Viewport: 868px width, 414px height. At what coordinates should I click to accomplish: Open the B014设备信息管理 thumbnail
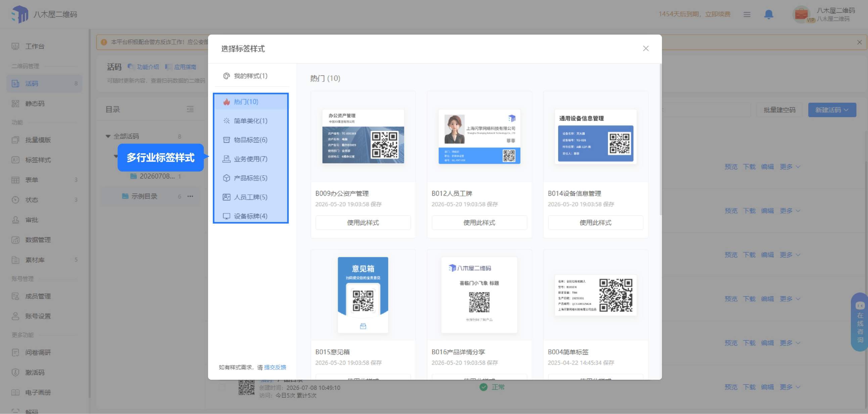[x=595, y=136]
